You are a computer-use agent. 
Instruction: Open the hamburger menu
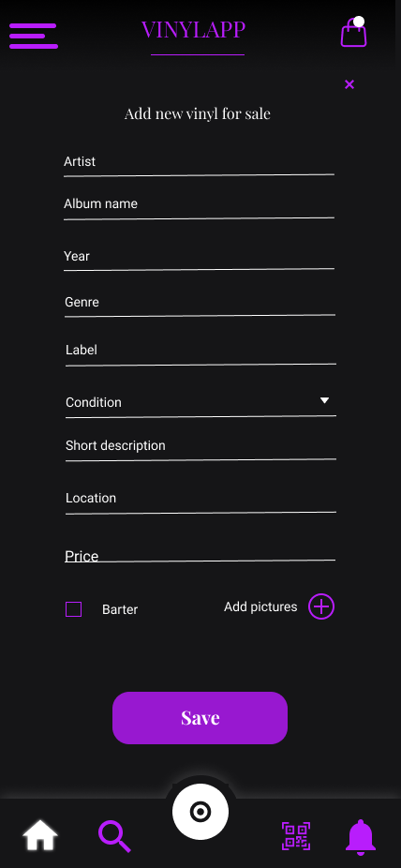(34, 36)
